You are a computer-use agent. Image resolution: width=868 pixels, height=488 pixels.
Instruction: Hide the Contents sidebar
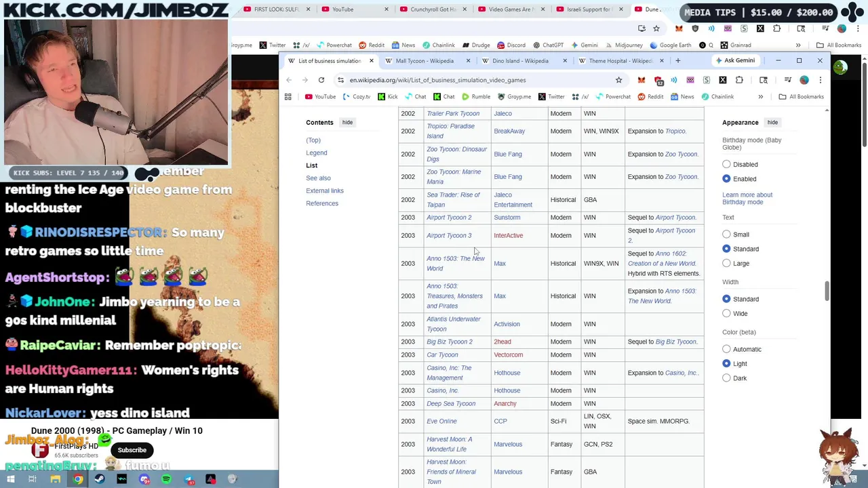[347, 123]
